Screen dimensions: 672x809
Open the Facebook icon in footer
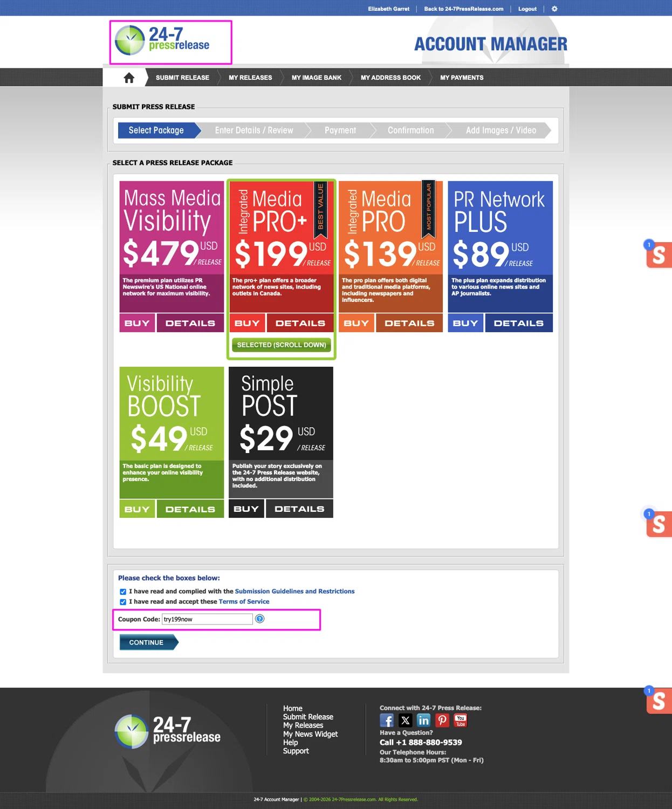coord(387,721)
